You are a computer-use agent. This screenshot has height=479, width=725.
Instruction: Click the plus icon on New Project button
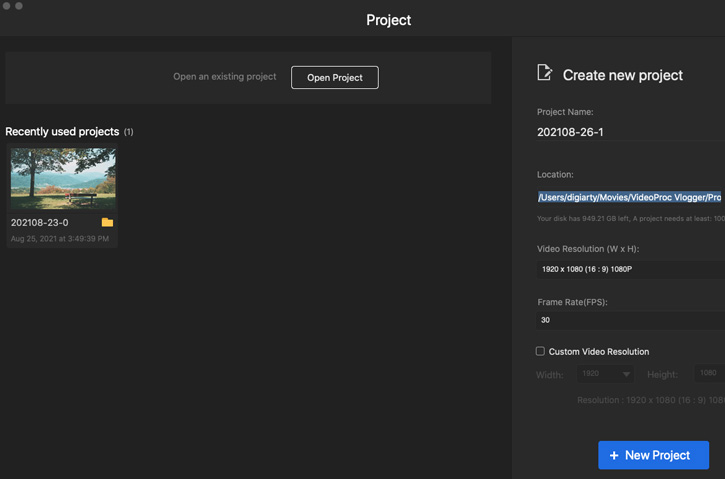(614, 456)
